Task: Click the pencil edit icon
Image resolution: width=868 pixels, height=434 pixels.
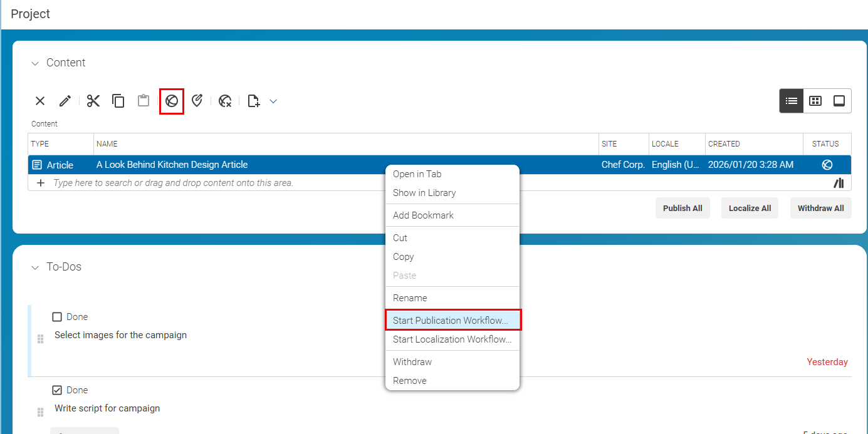Action: [x=65, y=101]
